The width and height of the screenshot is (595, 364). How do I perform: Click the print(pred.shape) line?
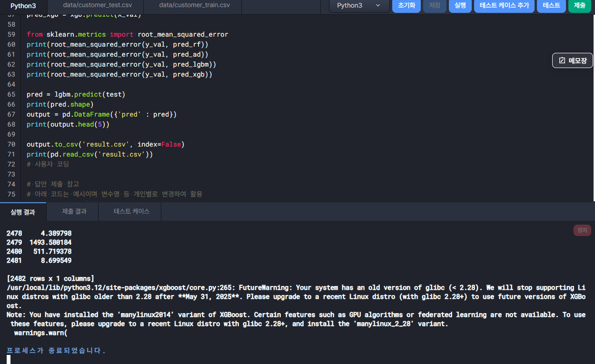tap(60, 104)
